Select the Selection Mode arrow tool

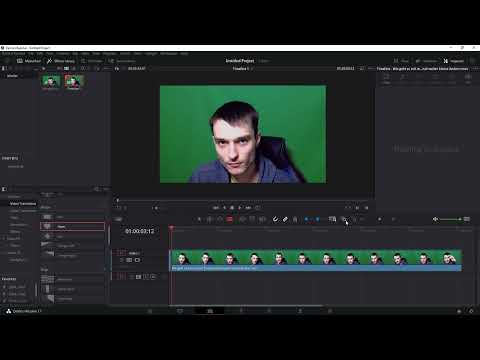pos(199,219)
